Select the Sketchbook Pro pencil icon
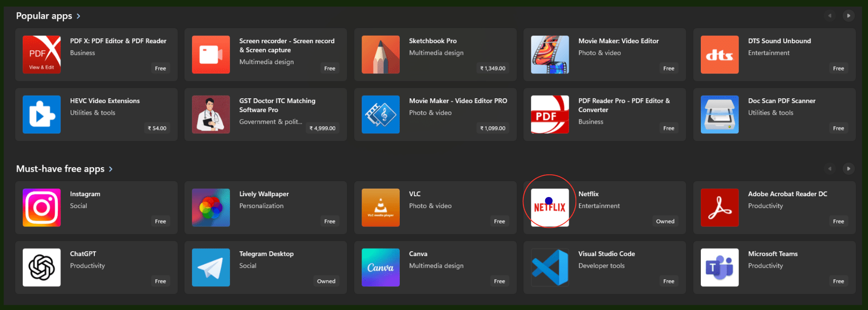868x310 pixels. (x=380, y=55)
